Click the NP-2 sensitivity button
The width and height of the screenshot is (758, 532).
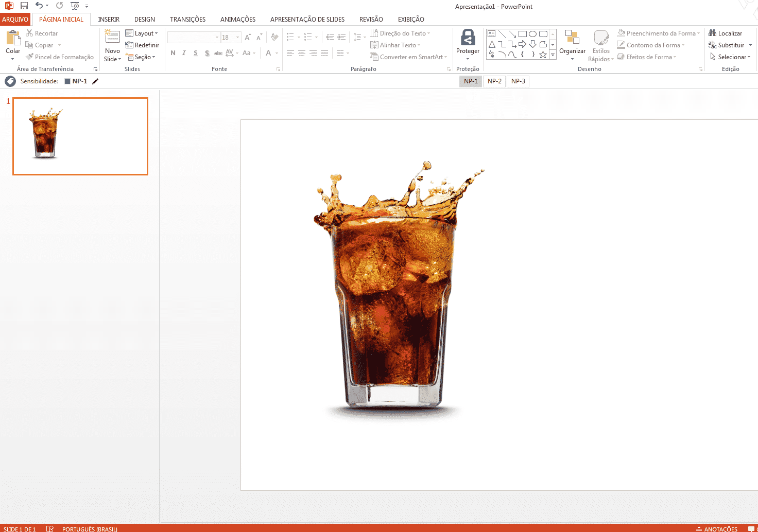coord(494,81)
